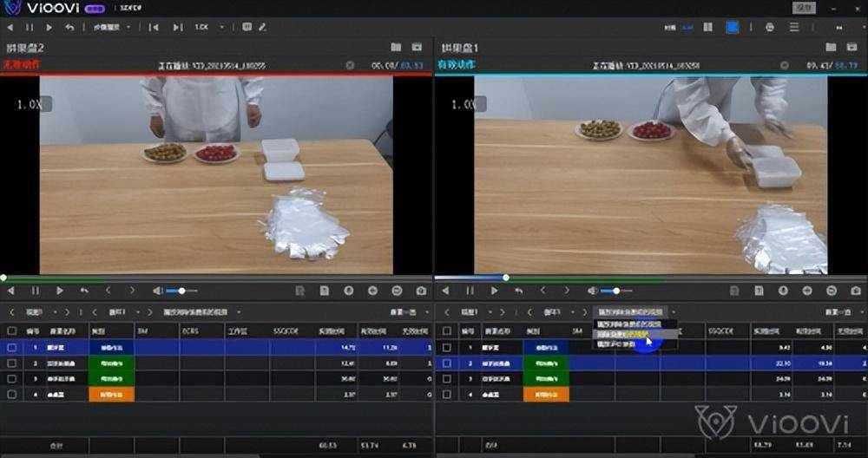Select the green type cell in right table row 3
868x458 pixels.
[546, 379]
